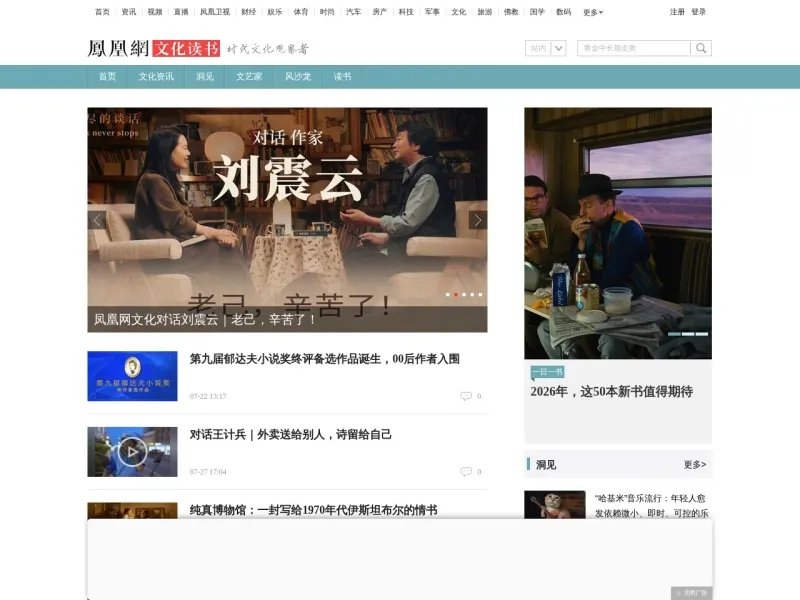This screenshot has width=800, height=600.
Task: Select the last indicator bar on side carousel
Action: point(702,334)
